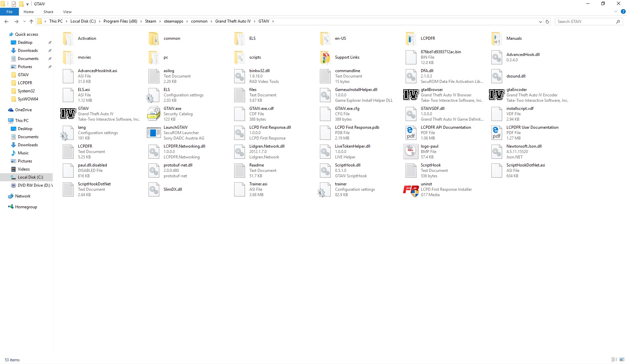
Task: Open the Help question mark icon
Action: (x=623, y=11)
